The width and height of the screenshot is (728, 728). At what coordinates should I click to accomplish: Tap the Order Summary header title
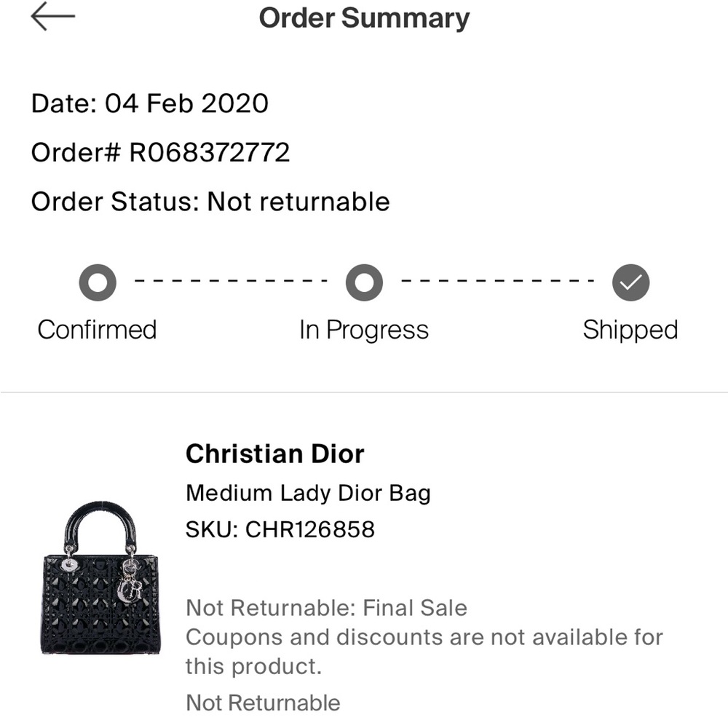[365, 18]
